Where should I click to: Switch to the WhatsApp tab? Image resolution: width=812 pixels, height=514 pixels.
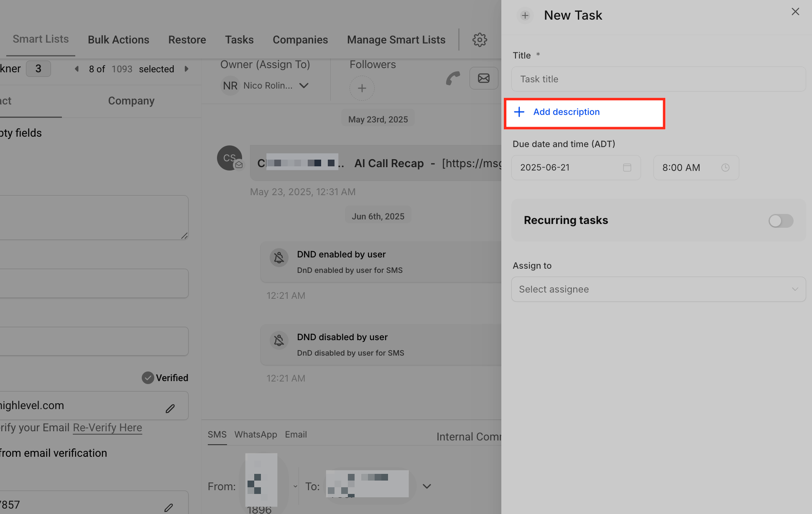(255, 435)
